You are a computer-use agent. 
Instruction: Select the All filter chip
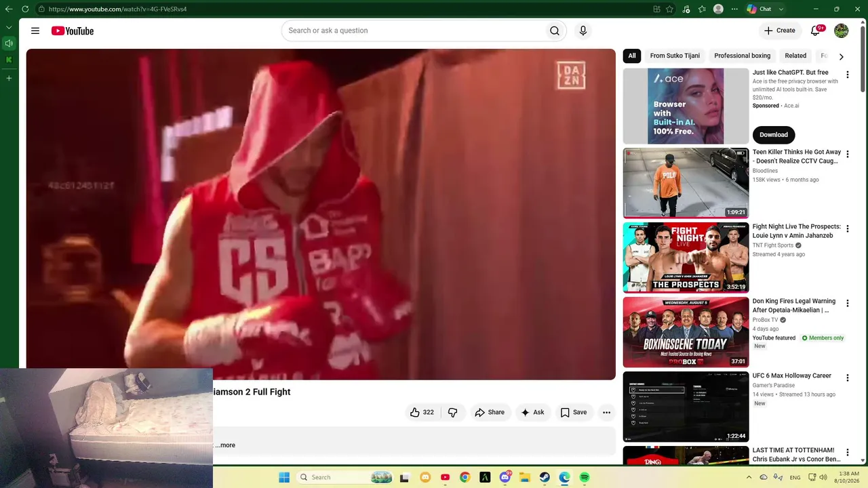click(632, 56)
